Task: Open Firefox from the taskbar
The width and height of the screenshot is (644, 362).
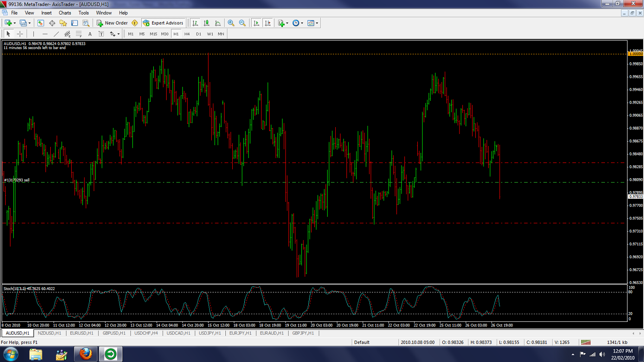Action: 85,354
